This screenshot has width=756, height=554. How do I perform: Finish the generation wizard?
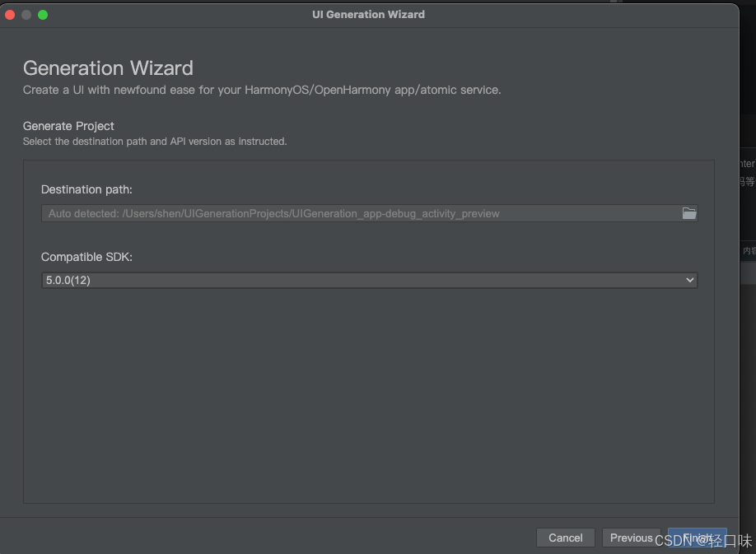698,538
